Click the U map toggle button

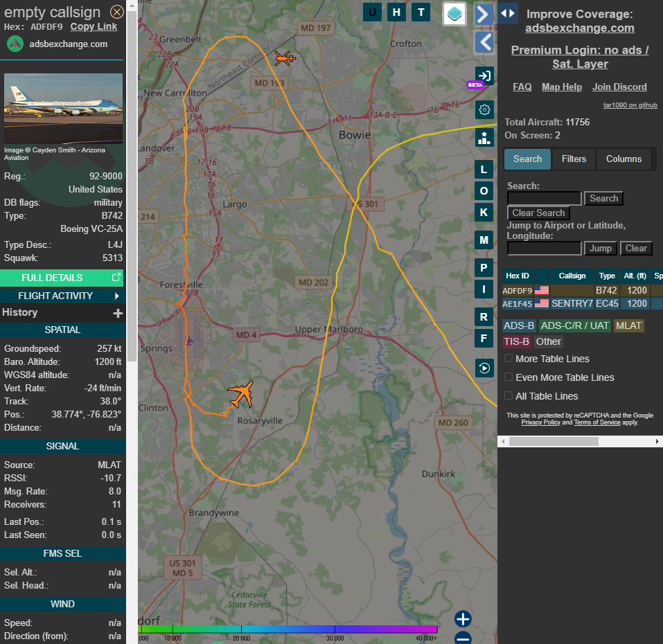coord(372,12)
